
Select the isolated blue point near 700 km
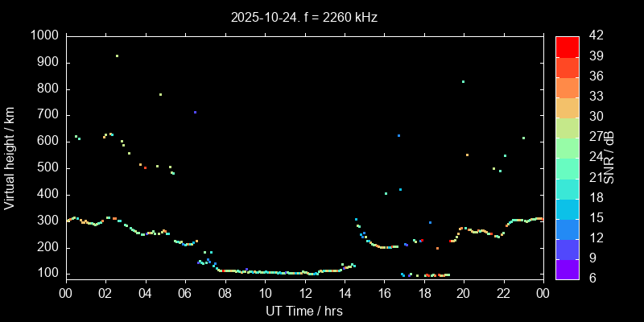click(195, 113)
